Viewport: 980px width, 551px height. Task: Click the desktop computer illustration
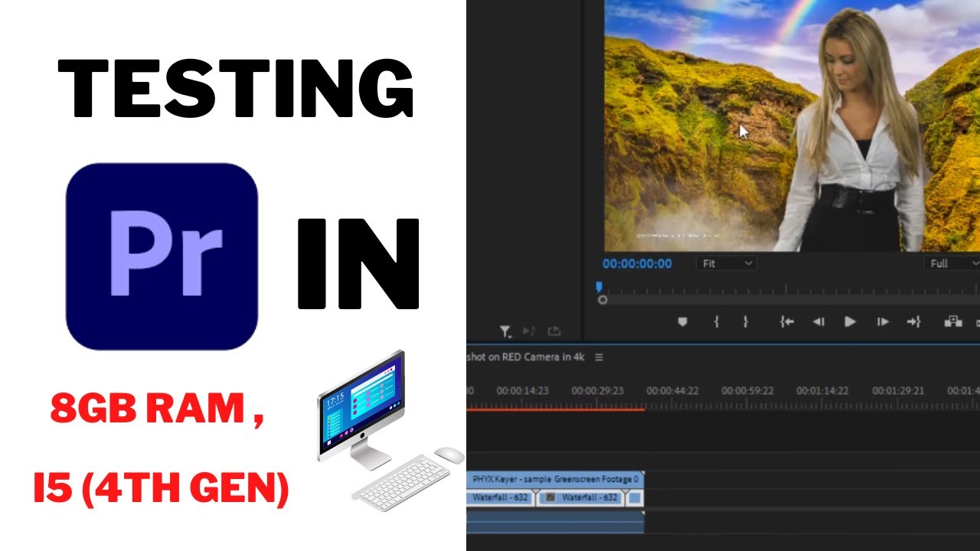390,431
